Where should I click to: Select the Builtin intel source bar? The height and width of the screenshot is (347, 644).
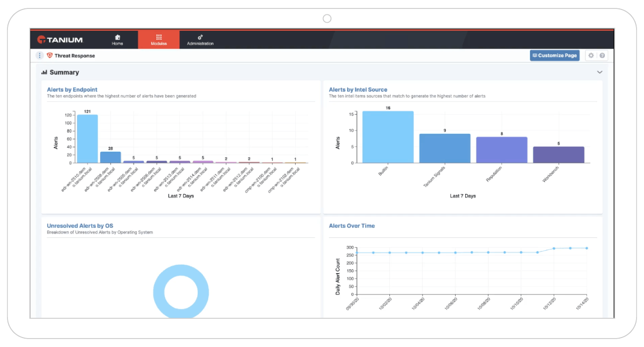pos(388,137)
